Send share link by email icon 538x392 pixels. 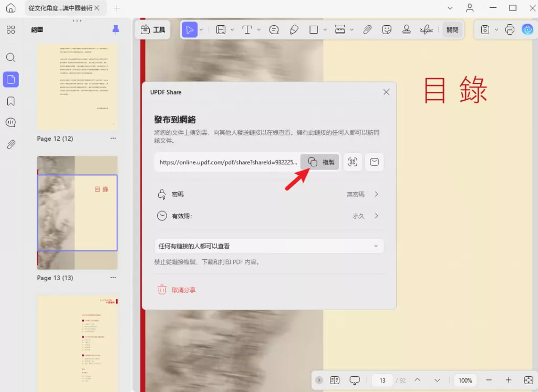click(x=374, y=162)
